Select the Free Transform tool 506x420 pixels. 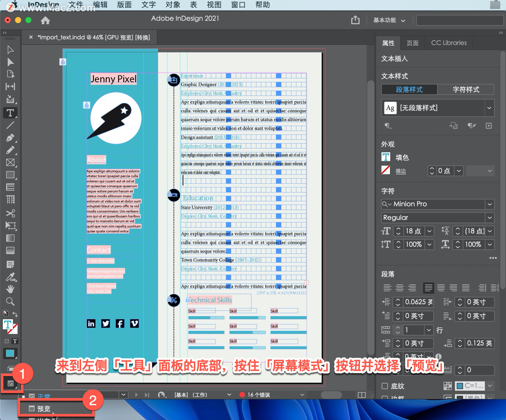tap(10, 226)
